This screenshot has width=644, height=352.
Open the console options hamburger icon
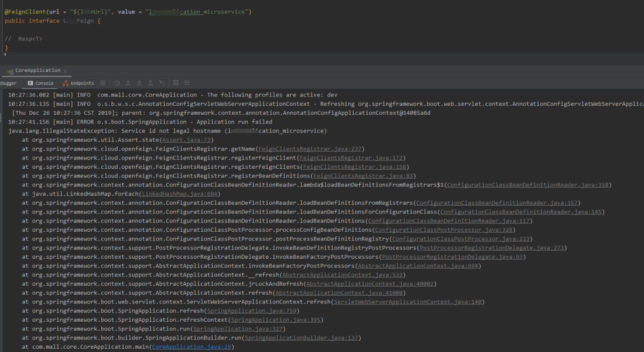point(102,83)
